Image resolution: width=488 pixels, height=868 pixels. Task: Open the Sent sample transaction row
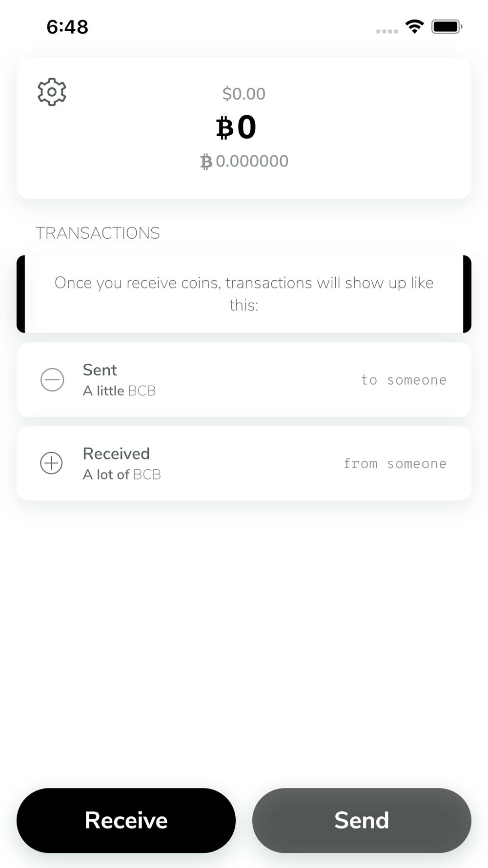[244, 380]
